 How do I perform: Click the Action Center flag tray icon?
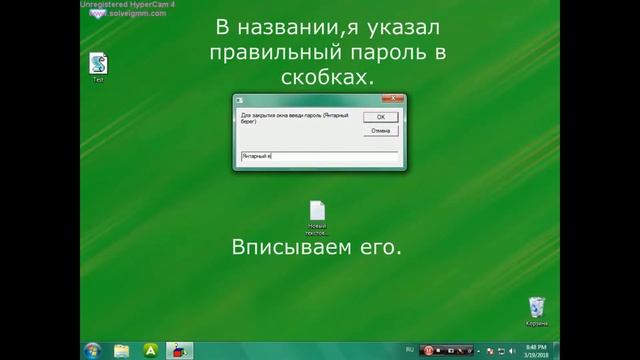pos(490,351)
